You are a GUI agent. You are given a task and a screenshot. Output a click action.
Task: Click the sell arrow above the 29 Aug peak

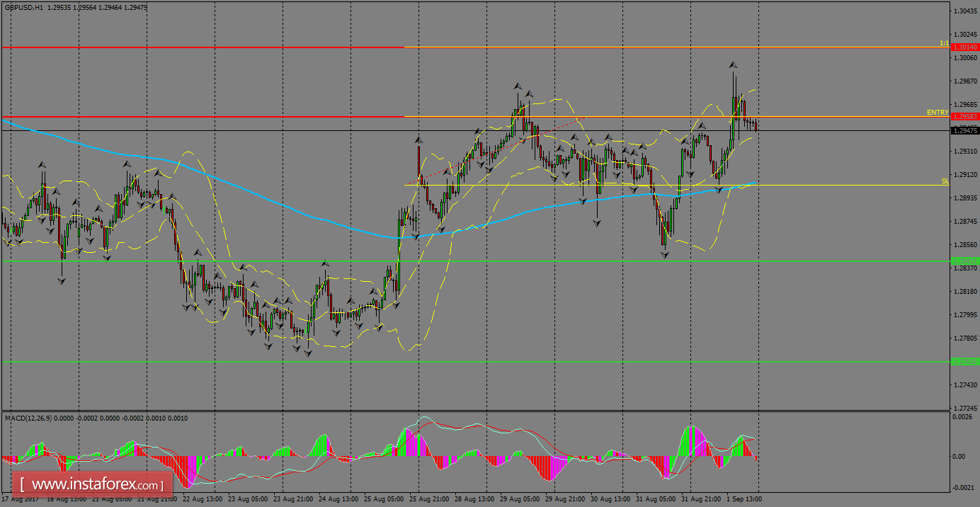[x=518, y=86]
